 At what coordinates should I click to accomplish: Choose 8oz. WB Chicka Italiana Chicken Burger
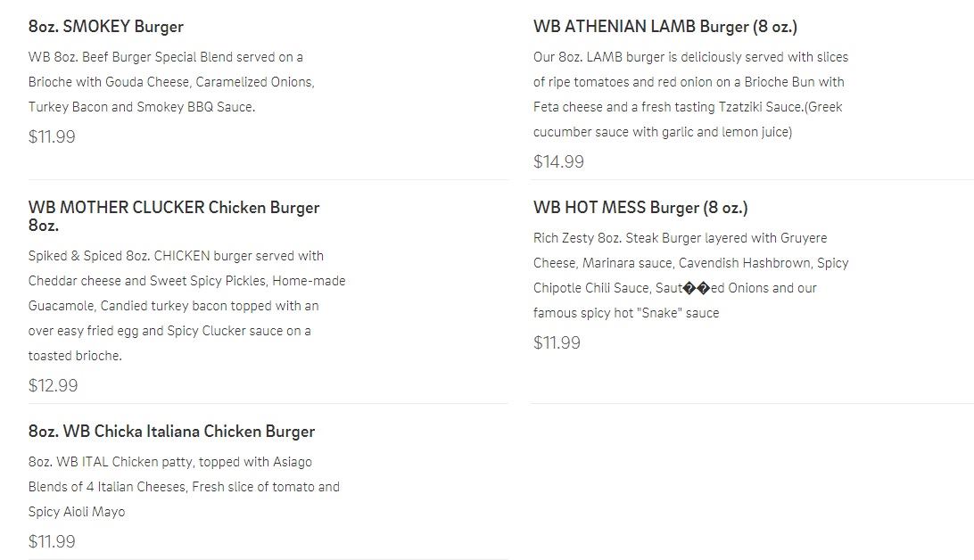tap(171, 432)
